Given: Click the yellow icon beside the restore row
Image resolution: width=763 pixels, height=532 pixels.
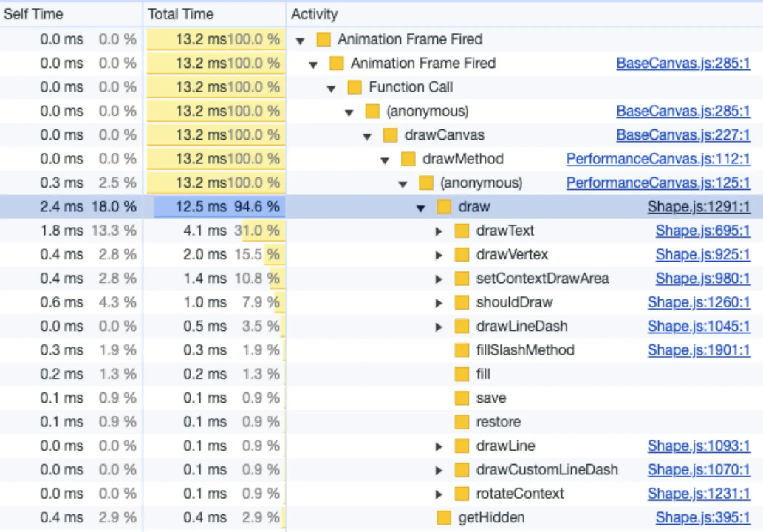Looking at the screenshot, I should pyautogui.click(x=462, y=422).
